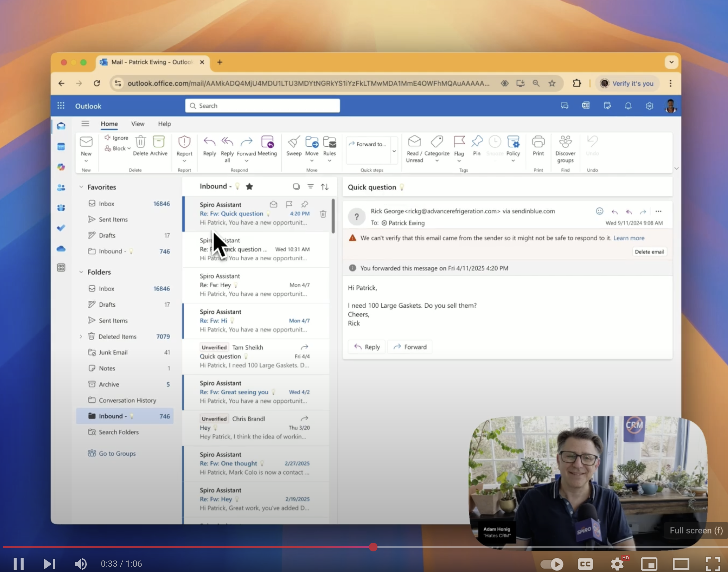Enter full screen video mode
Screen dimensions: 728x572
tap(713, 564)
